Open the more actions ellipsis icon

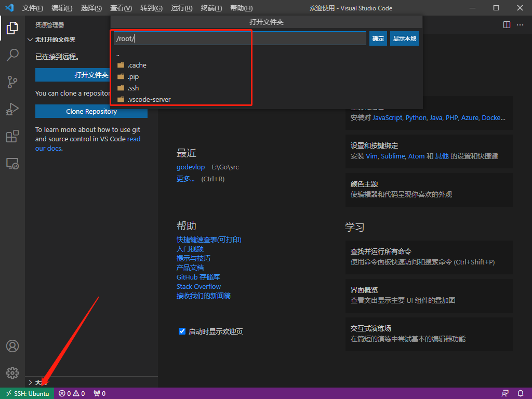(x=520, y=25)
